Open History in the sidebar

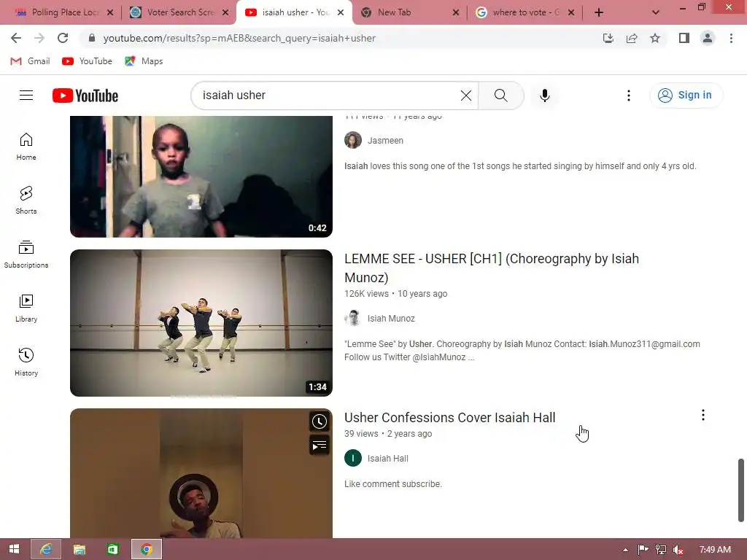pyautogui.click(x=26, y=362)
